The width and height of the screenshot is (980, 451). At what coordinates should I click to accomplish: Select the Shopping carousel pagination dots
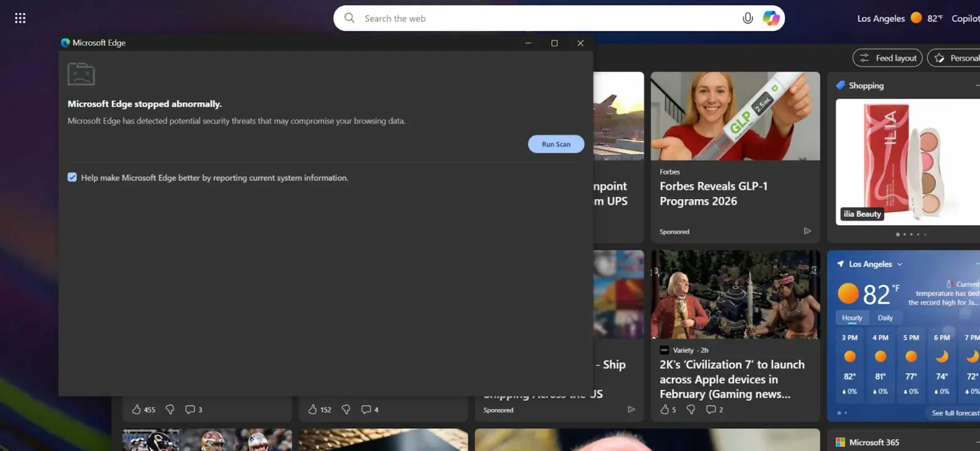[911, 234]
